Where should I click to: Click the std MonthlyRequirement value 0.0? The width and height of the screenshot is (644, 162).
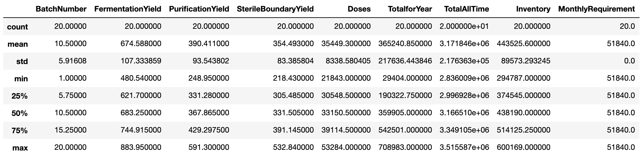(x=630, y=61)
